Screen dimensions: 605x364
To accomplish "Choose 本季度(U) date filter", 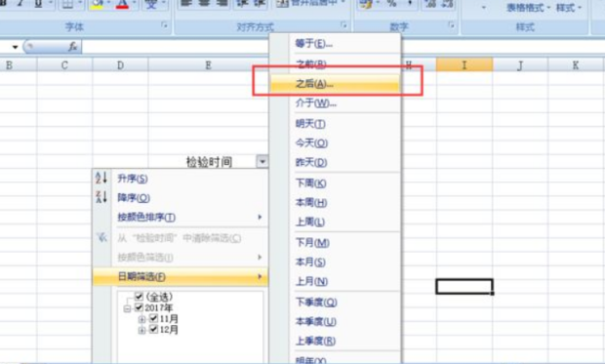I will click(335, 321).
